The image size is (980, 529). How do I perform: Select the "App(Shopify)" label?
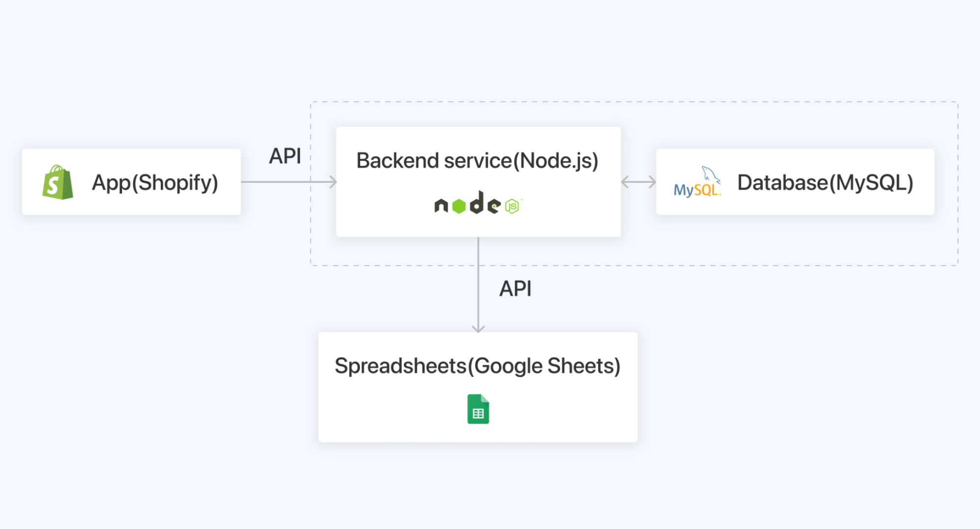click(x=155, y=183)
